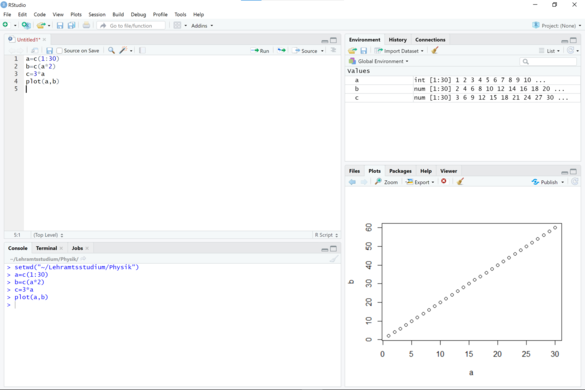
Task: Clear environment objects with the broom icon
Action: pyautogui.click(x=435, y=50)
